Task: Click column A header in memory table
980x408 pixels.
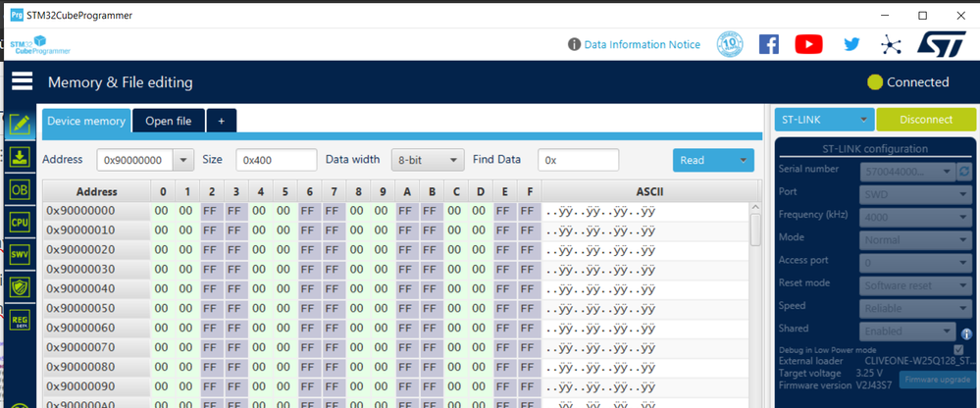Action: pos(407,191)
